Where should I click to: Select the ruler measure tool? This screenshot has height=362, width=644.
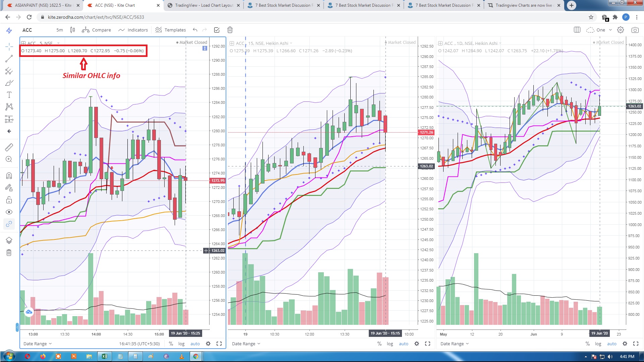point(9,147)
